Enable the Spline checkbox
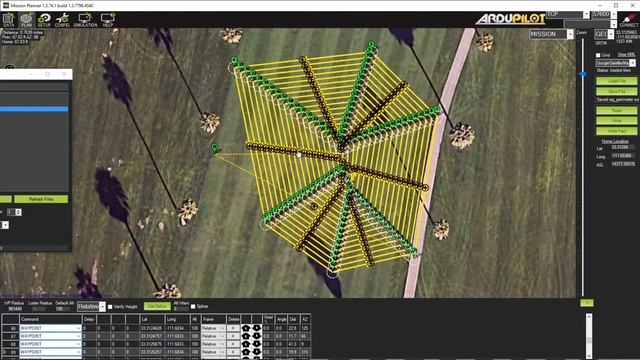Viewport: 640px width, 360px height. pyautogui.click(x=193, y=306)
